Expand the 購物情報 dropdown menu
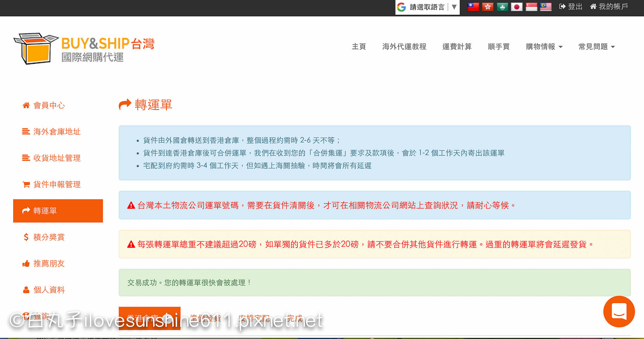The height and width of the screenshot is (339, 644). (544, 47)
